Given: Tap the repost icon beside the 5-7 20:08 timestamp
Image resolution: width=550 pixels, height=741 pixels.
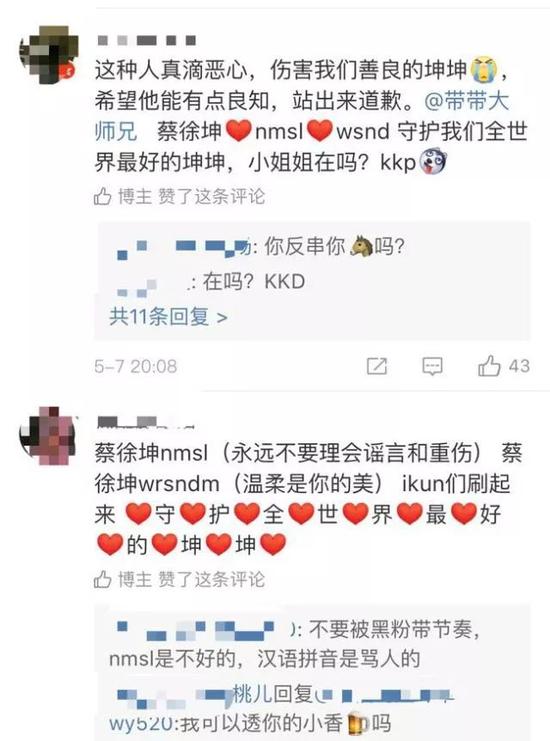Looking at the screenshot, I should click(377, 366).
